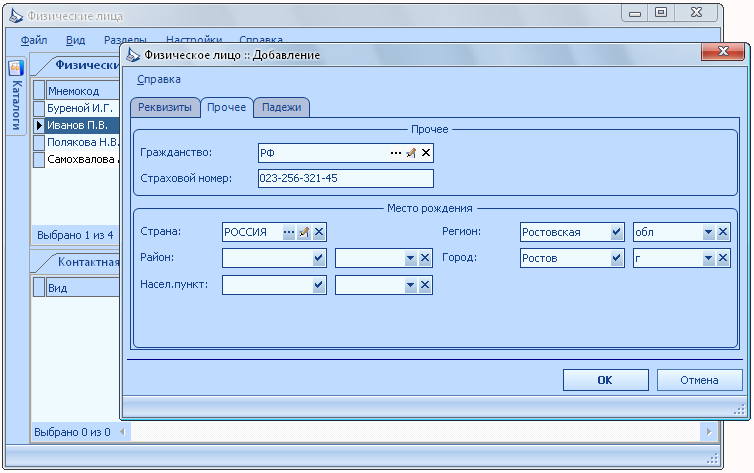Select the Буреной И.Г. row
The width and height of the screenshot is (754, 473).
click(x=82, y=108)
